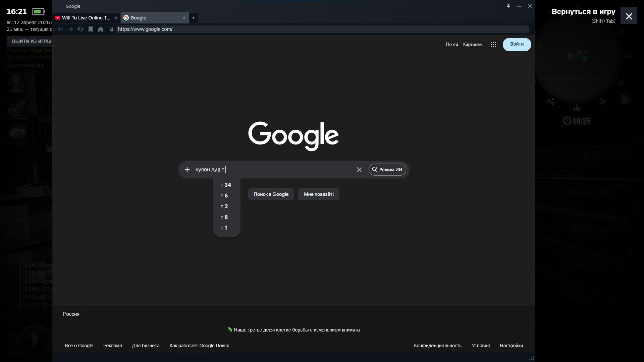Screen dimensions: 644x362
Task: Switch to Will To Live Online tab
Action: point(86,18)
